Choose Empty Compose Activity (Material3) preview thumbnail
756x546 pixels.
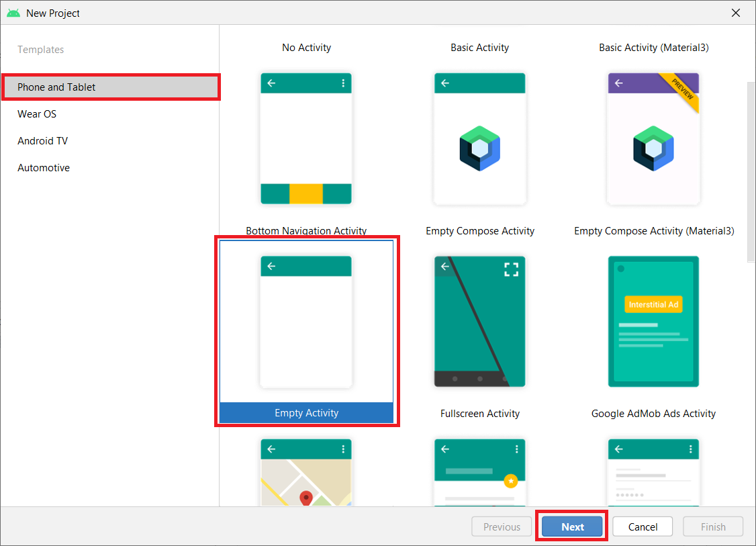coord(653,138)
